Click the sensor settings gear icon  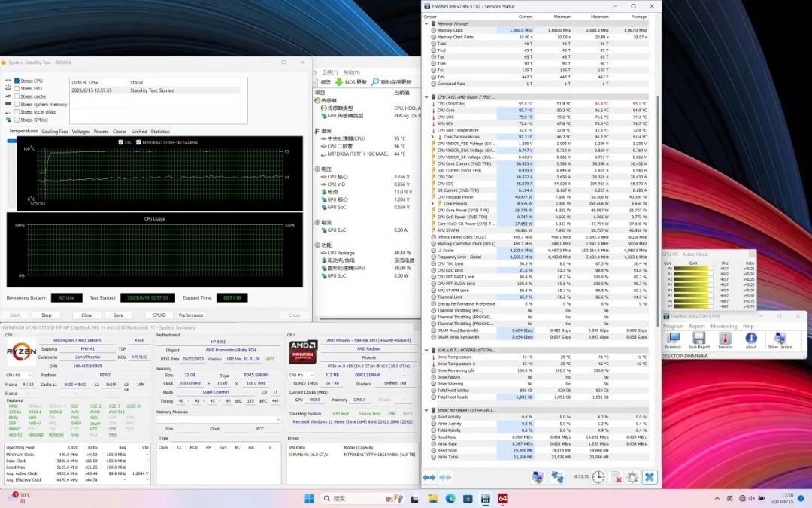click(x=632, y=477)
